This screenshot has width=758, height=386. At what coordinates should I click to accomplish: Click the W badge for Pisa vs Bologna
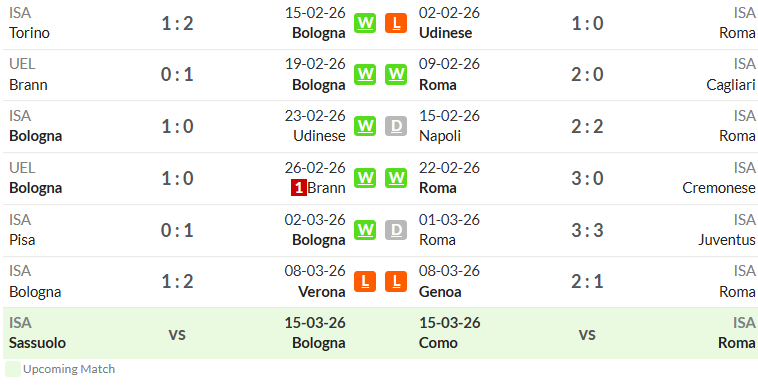point(365,230)
